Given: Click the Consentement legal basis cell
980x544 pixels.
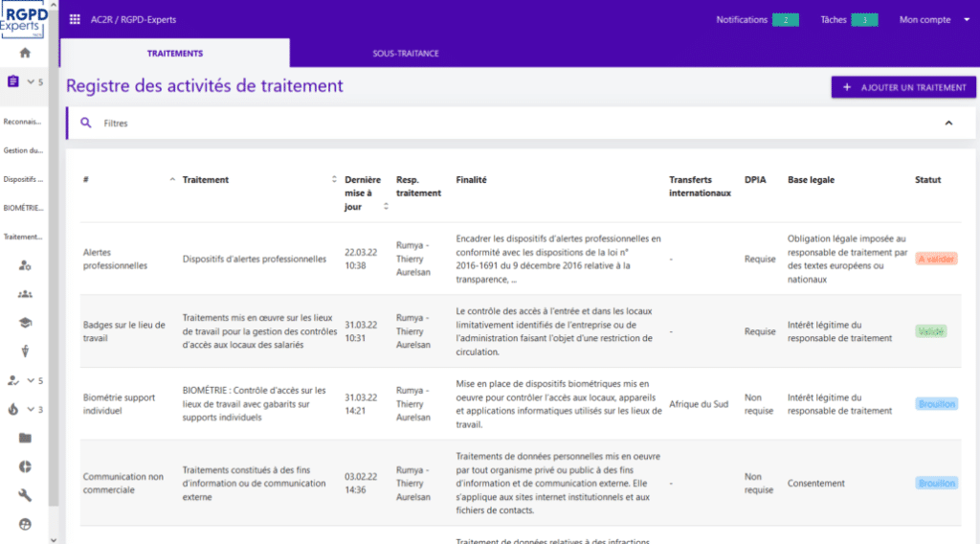Looking at the screenshot, I should pos(815,483).
